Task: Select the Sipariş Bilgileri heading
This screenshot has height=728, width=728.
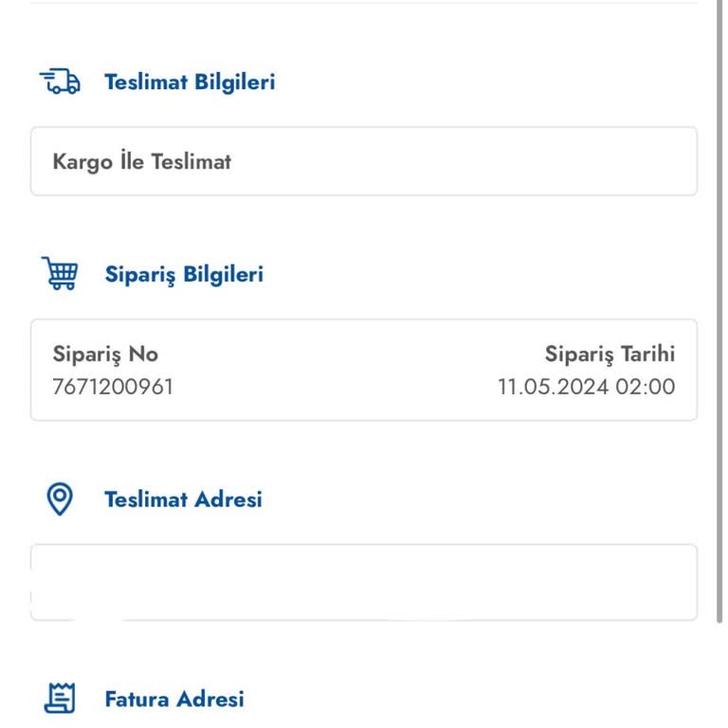Action: coord(184,274)
